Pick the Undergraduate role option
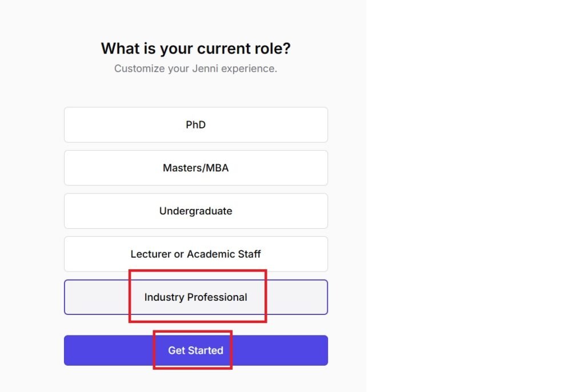This screenshot has height=392, width=585. click(x=195, y=211)
